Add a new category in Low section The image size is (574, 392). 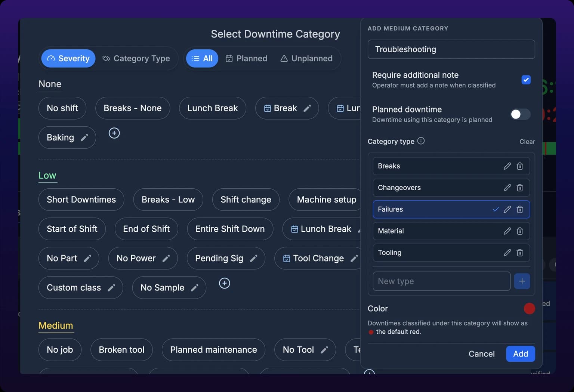[x=224, y=283]
